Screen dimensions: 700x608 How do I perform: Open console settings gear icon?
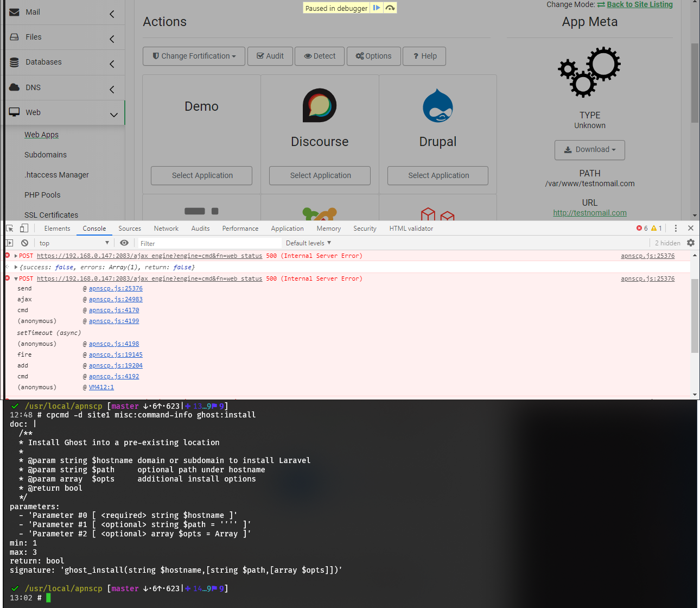(691, 243)
